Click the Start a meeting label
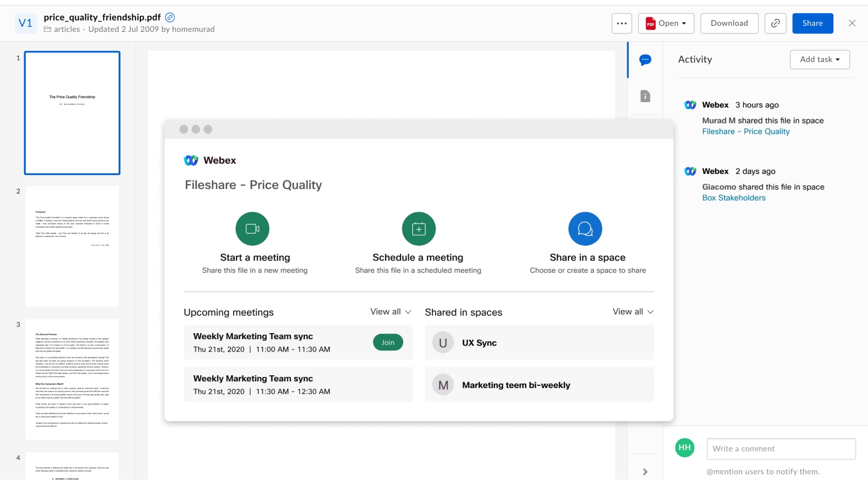The height and width of the screenshot is (480, 868). 255,258
